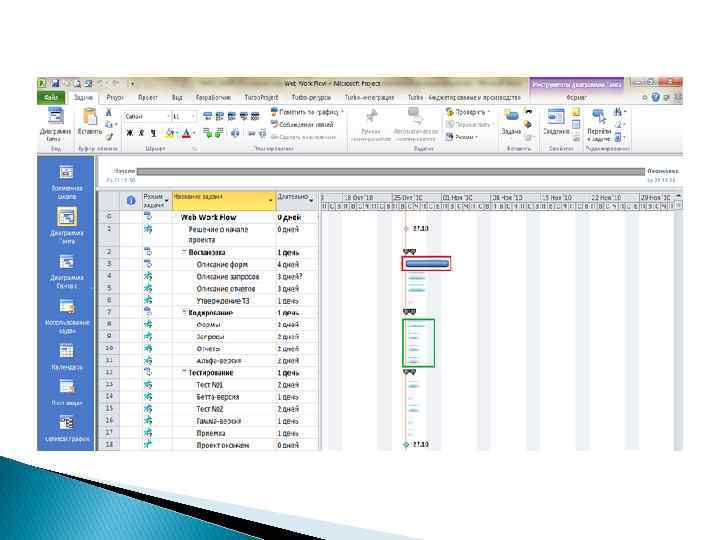Select the Тест №1 task cell
Screen dimensions: 720x540
click(224, 385)
